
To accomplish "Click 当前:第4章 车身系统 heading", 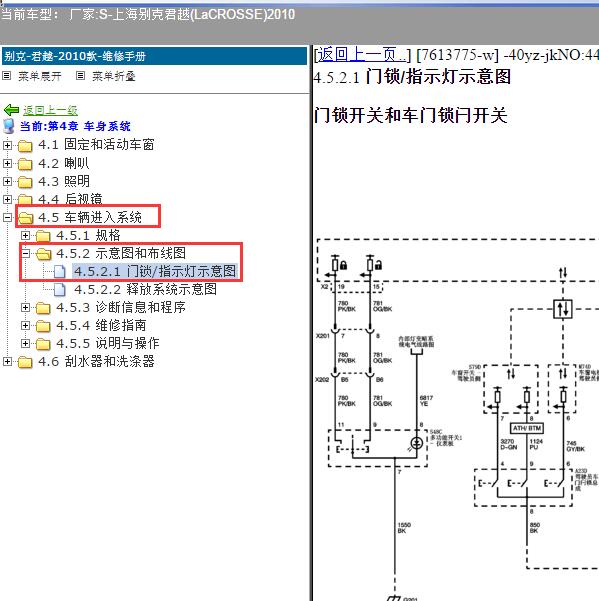I will pos(75,126).
